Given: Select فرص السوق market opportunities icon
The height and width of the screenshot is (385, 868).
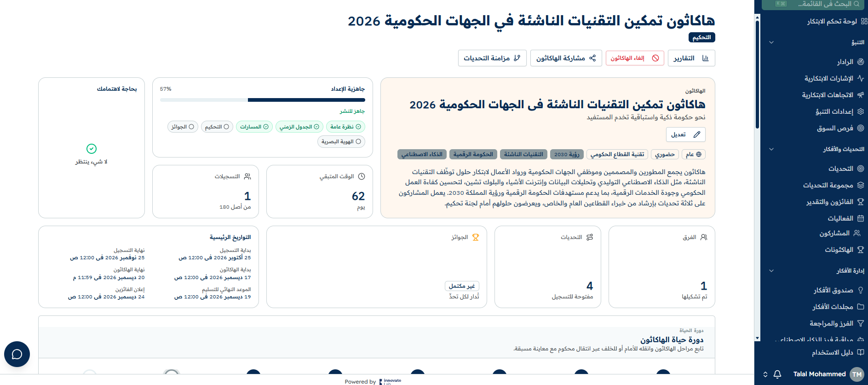Looking at the screenshot, I should 861,128.
